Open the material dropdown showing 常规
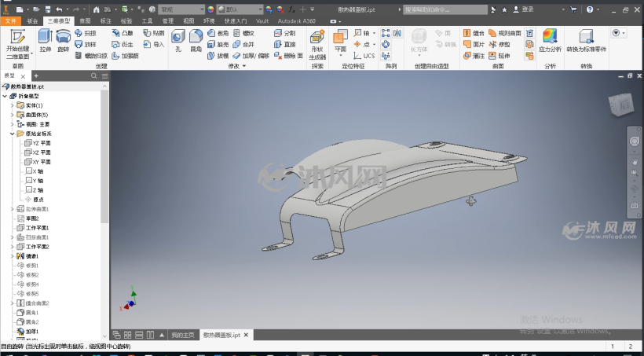This screenshot has height=356, width=644. [x=181, y=9]
